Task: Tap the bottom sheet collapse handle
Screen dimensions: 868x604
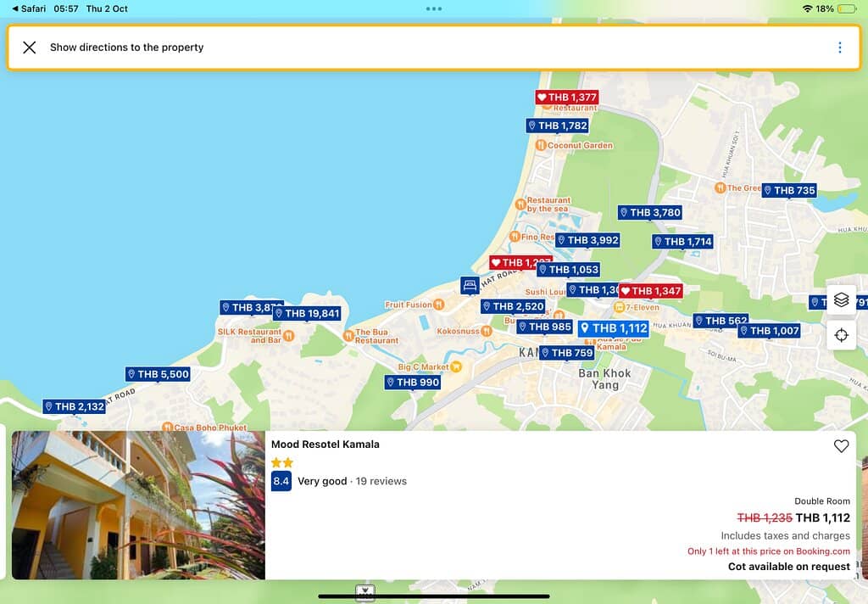Action: point(365,591)
